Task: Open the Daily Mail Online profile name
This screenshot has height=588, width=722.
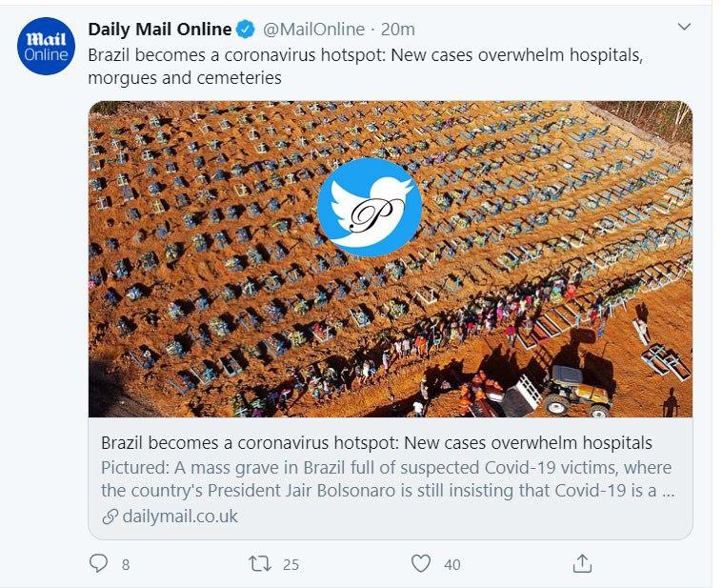Action: [x=159, y=30]
